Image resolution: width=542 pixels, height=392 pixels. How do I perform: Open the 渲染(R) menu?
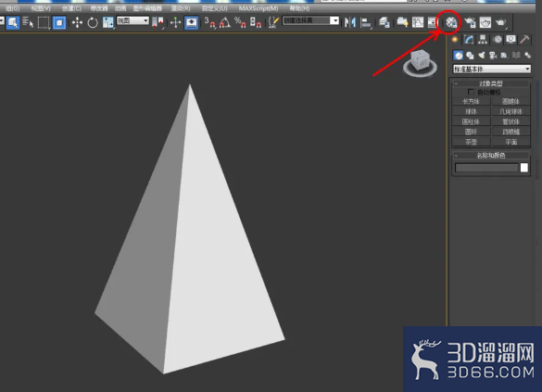click(181, 8)
